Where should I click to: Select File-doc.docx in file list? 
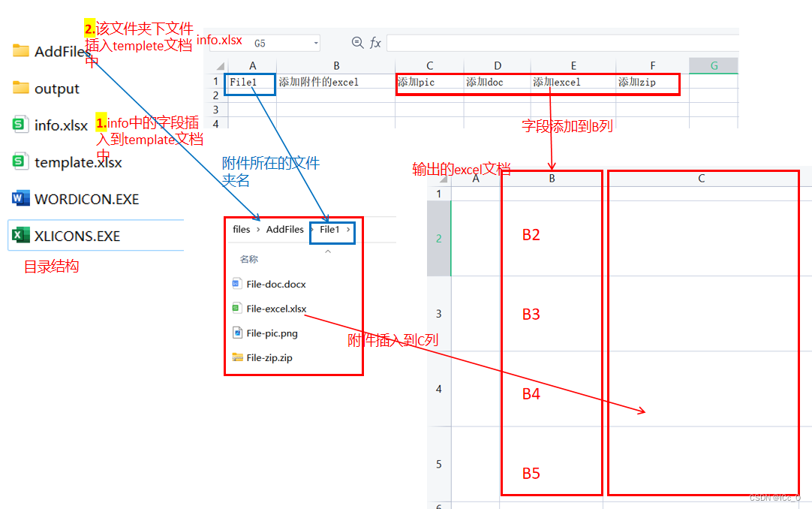[x=276, y=285]
